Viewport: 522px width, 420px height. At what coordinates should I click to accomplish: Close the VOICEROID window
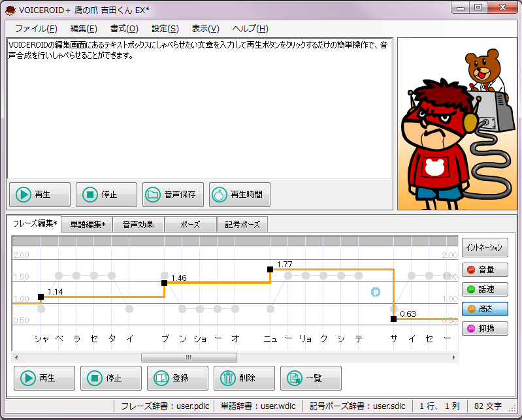[x=502, y=8]
